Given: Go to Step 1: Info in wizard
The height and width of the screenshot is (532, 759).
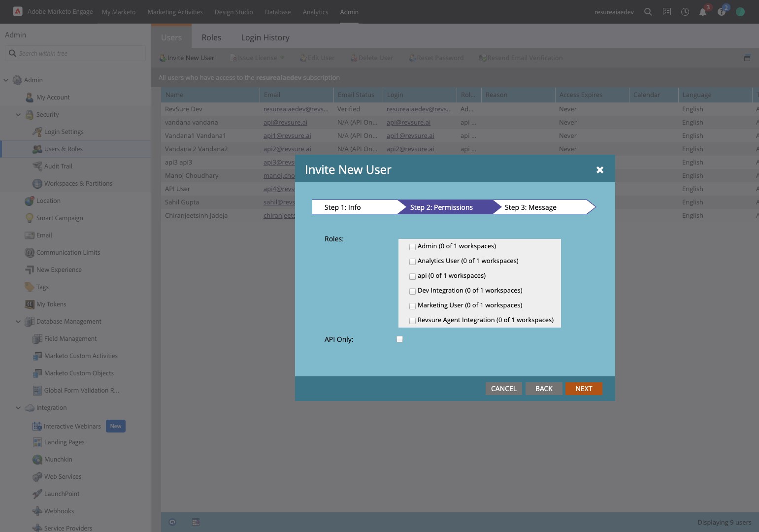Looking at the screenshot, I should [x=355, y=207].
